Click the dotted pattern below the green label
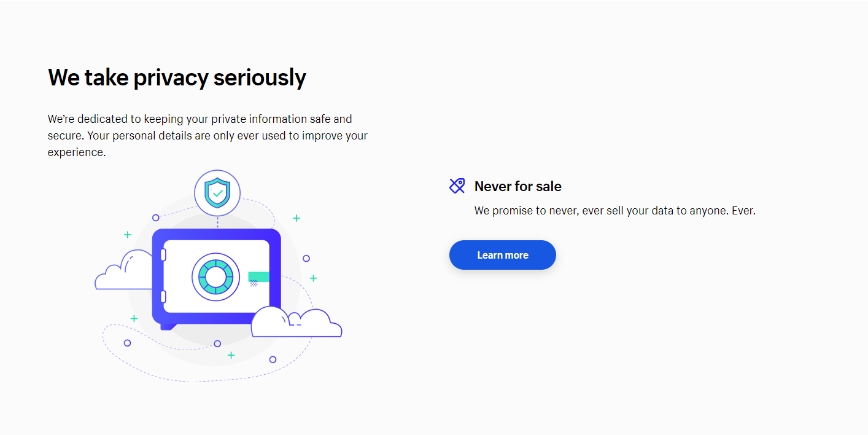This screenshot has height=435, width=868. [x=254, y=284]
